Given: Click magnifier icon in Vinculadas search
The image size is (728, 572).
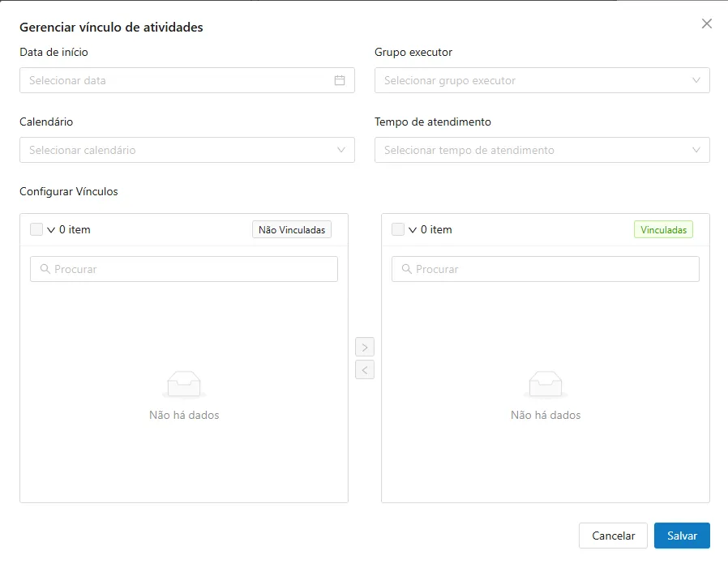Looking at the screenshot, I should click(x=407, y=269).
